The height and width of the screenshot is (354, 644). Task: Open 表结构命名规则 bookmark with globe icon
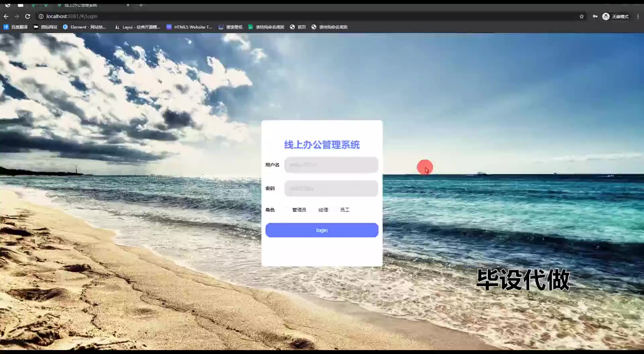(329, 27)
